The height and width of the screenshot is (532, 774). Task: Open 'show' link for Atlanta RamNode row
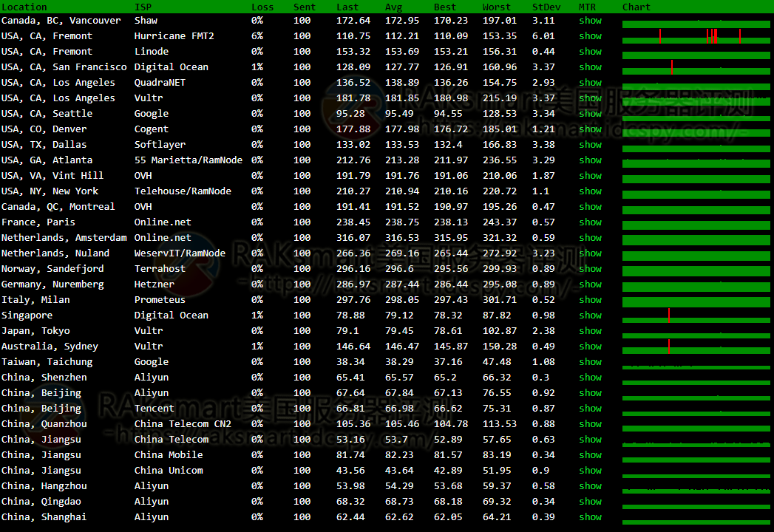click(590, 160)
